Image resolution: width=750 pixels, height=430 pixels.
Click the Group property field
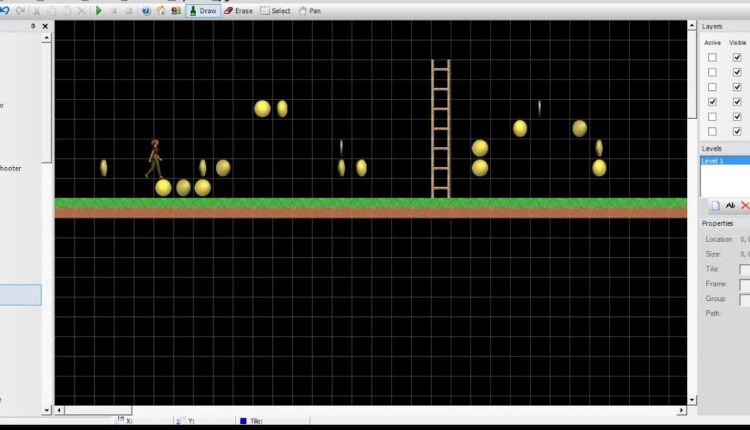tap(744, 299)
